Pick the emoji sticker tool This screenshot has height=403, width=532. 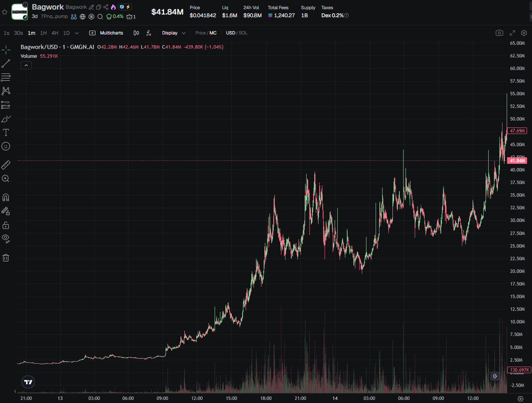pos(6,146)
